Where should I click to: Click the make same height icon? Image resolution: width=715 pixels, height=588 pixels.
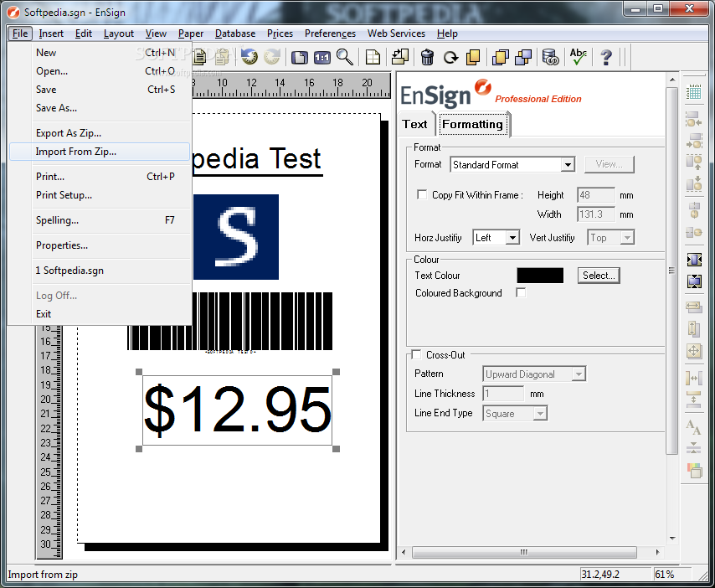[693, 328]
